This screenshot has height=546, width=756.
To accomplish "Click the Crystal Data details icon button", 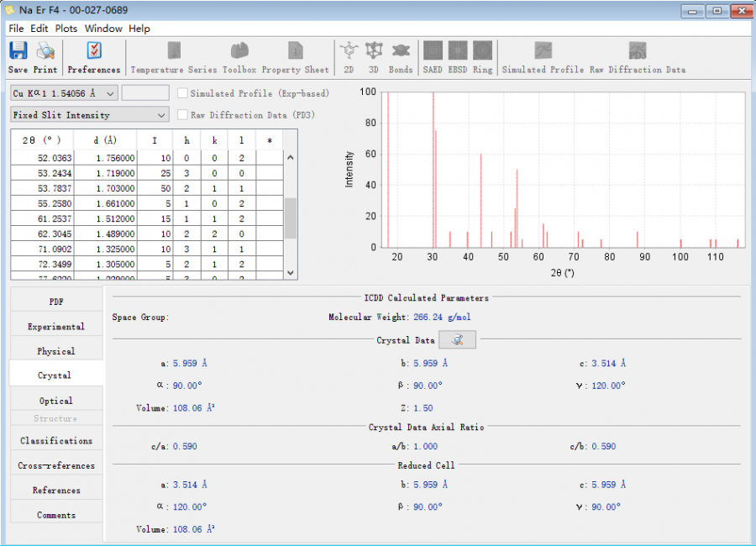I will [x=457, y=340].
